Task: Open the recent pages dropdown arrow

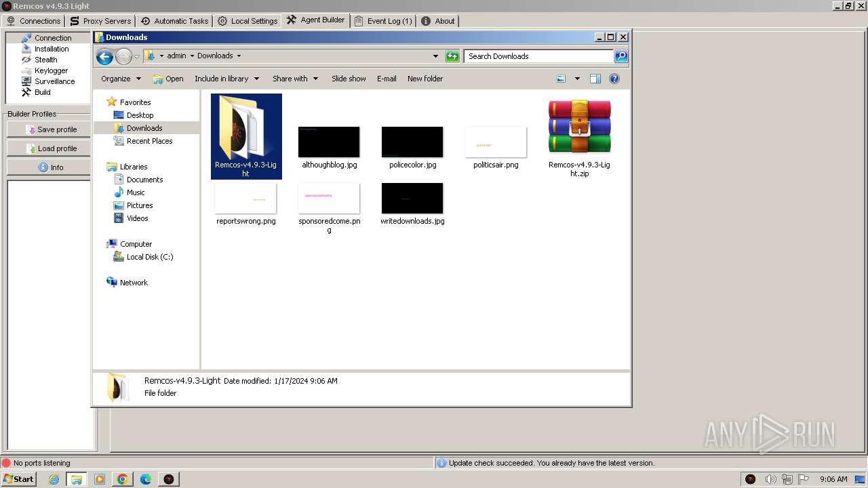Action: [x=136, y=56]
